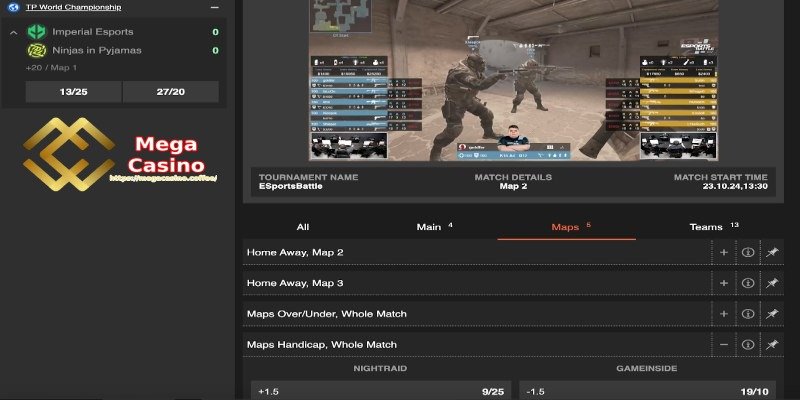Switch to the Main markets tab
This screenshot has width=800, height=400.
[434, 227]
